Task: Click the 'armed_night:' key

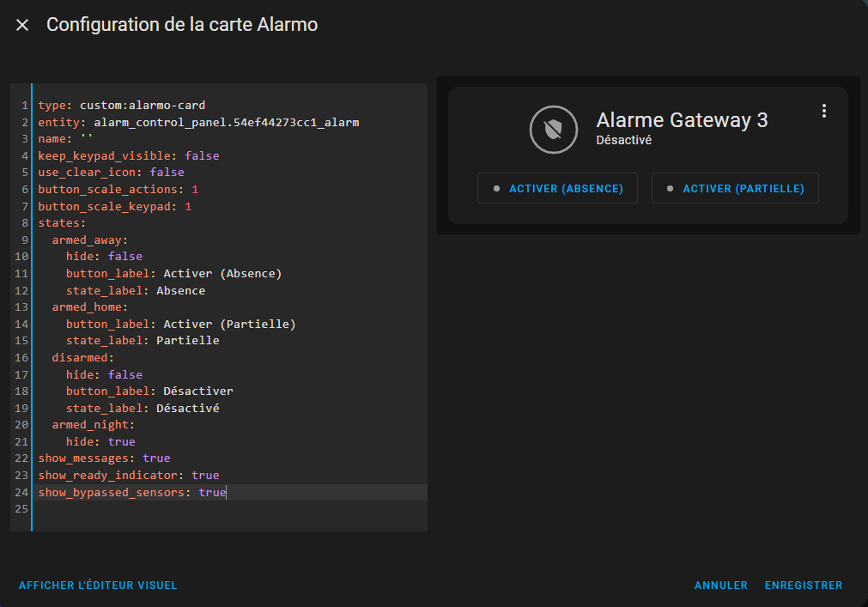Action: point(94,425)
